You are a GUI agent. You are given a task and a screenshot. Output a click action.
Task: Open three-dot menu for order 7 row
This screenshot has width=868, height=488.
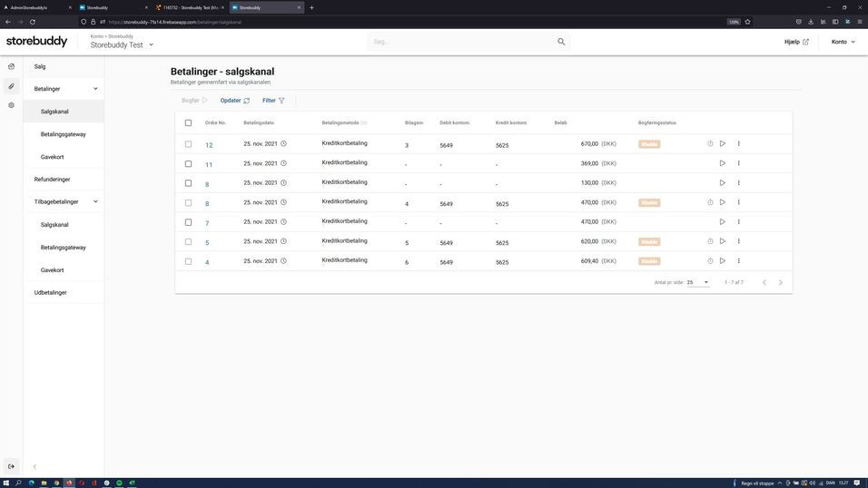(738, 222)
